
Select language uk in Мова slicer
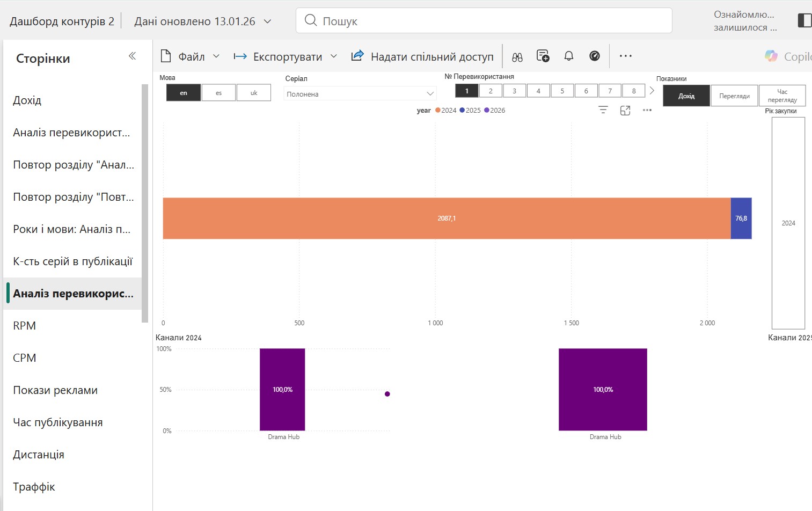coord(254,93)
